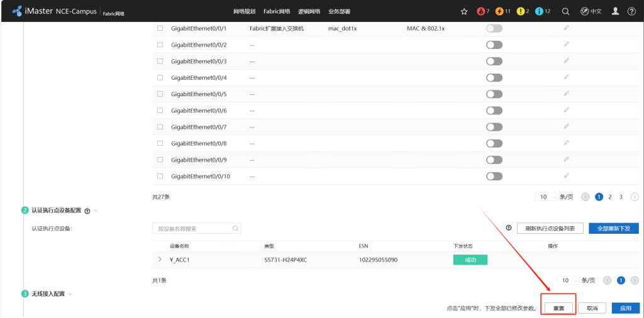Click the 全部重新下发 button
Screen dimensions: 644x318
tap(613, 228)
